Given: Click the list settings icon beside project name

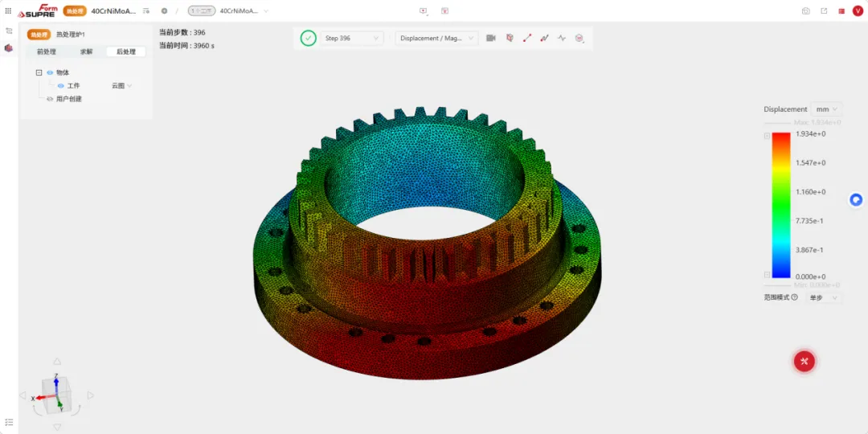Looking at the screenshot, I should tap(146, 10).
